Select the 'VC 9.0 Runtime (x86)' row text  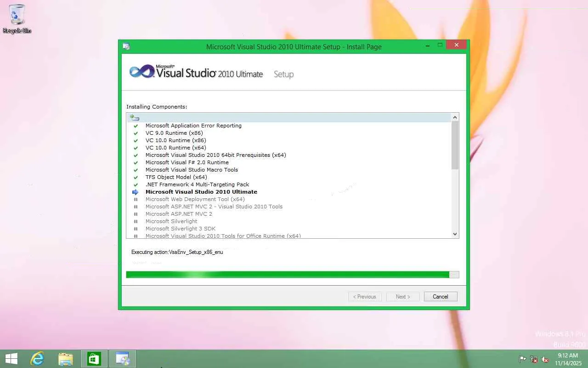pyautogui.click(x=174, y=133)
